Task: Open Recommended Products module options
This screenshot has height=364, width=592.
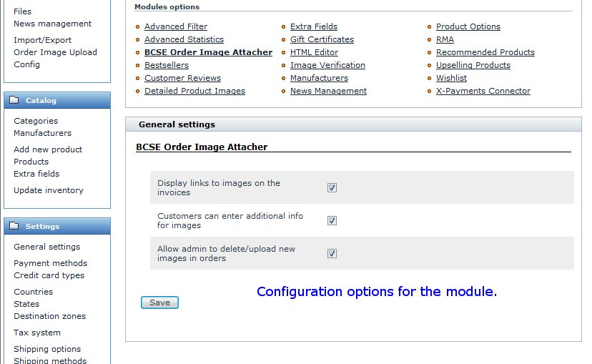Action: click(x=485, y=52)
